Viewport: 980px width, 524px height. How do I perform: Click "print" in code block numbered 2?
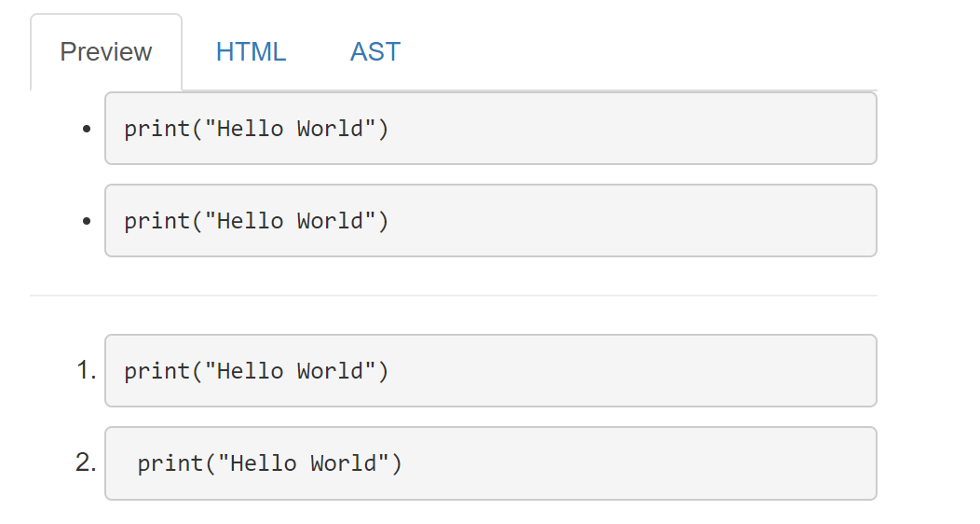pyautogui.click(x=170, y=464)
